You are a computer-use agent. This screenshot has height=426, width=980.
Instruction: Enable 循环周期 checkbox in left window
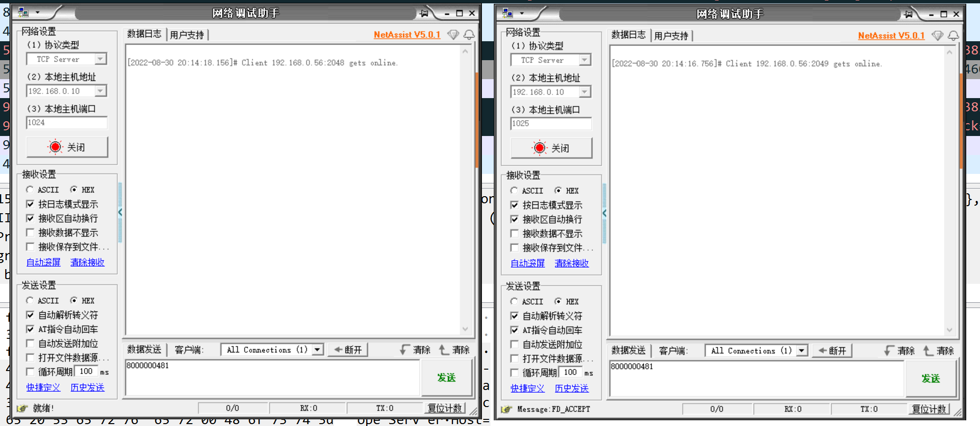pos(30,372)
